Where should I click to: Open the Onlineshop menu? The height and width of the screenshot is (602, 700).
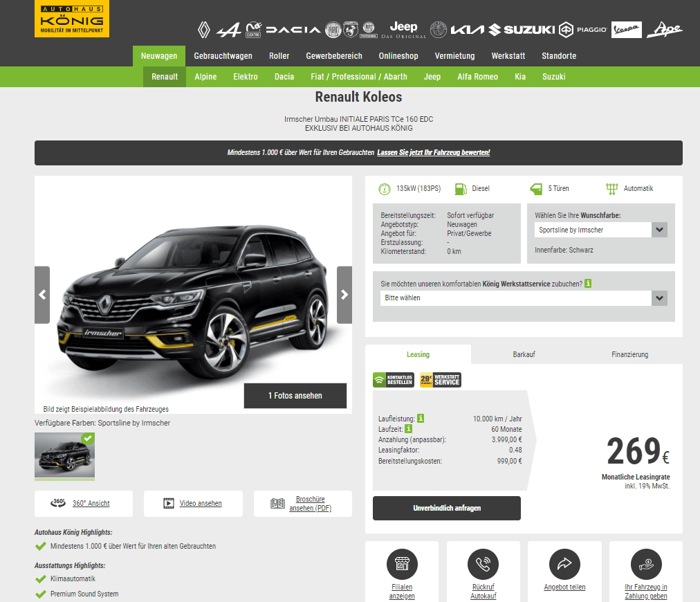pyautogui.click(x=398, y=56)
